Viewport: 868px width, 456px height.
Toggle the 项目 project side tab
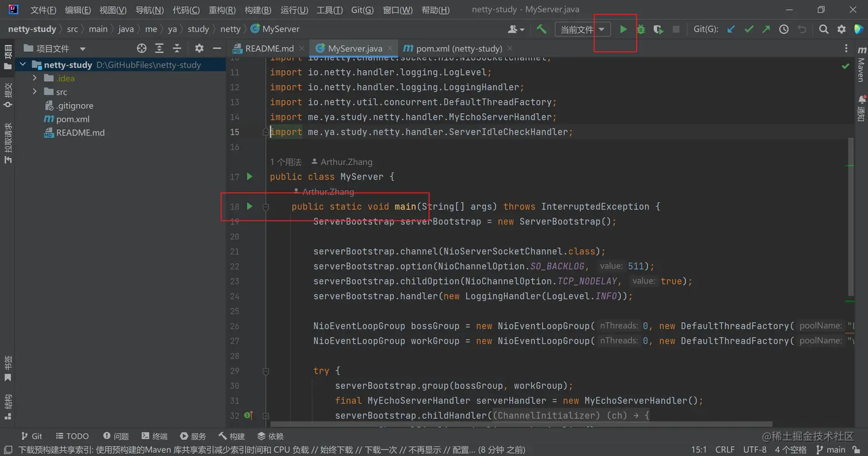[x=8, y=57]
